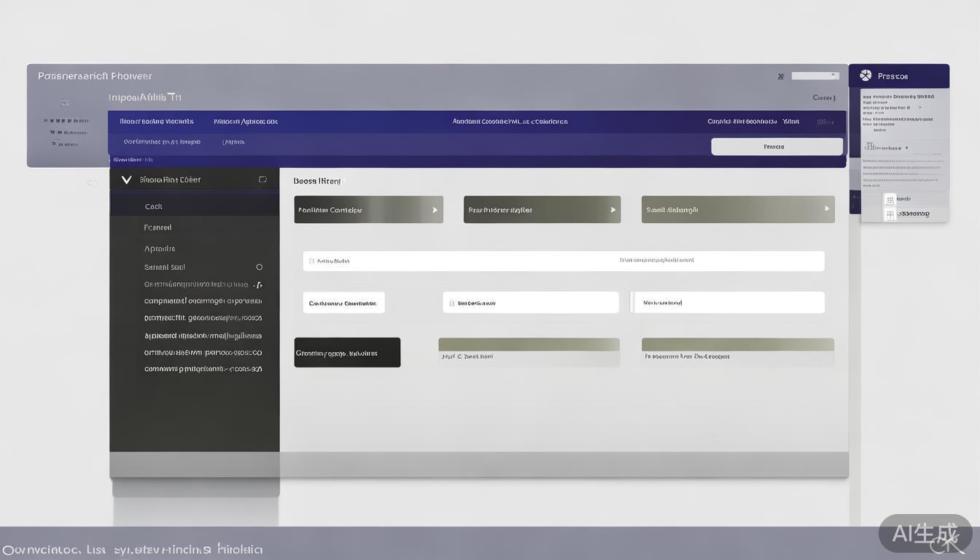
Task: Click the wide white input field
Action: point(563,260)
